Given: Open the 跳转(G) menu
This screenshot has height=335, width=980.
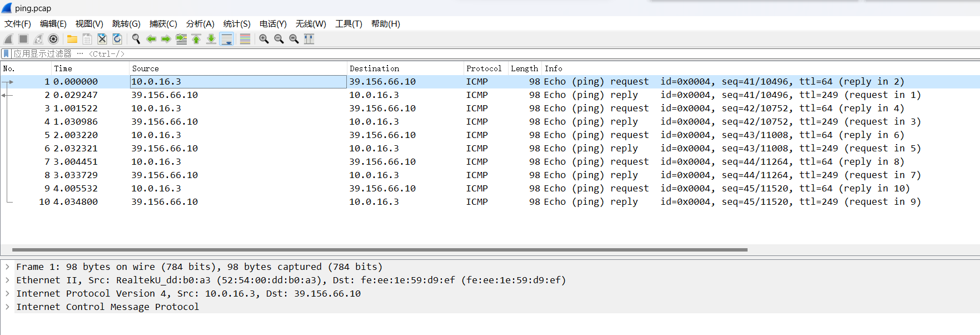Looking at the screenshot, I should point(126,23).
